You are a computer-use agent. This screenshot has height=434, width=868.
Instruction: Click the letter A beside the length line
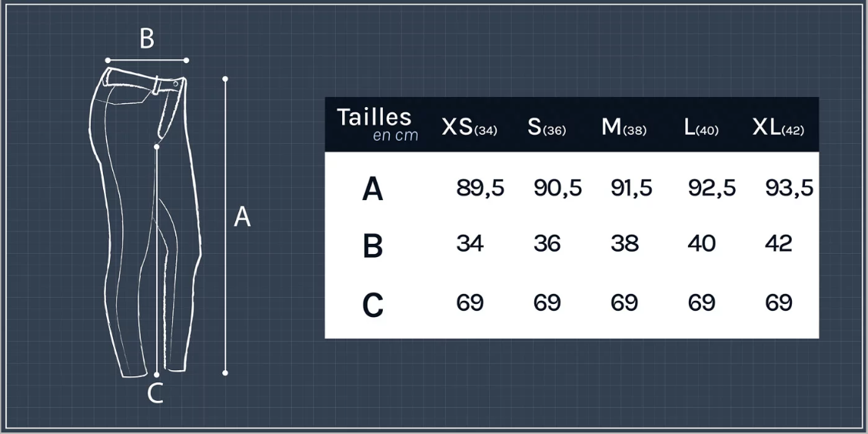click(x=242, y=217)
